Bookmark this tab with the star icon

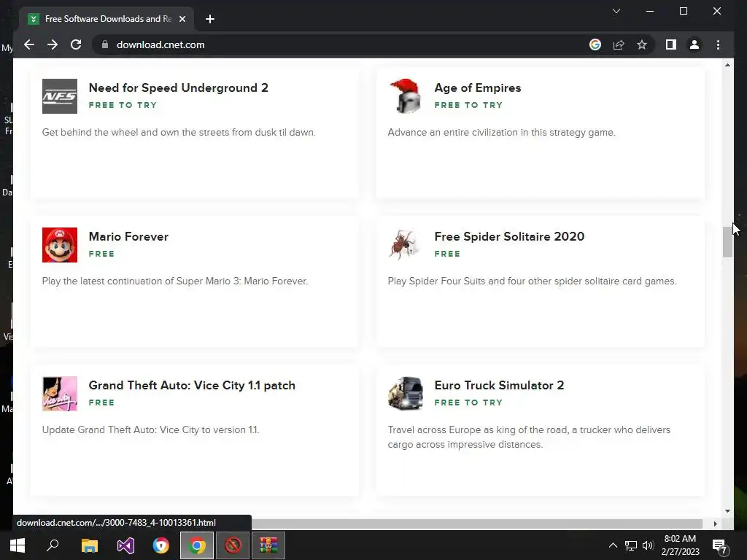point(642,44)
